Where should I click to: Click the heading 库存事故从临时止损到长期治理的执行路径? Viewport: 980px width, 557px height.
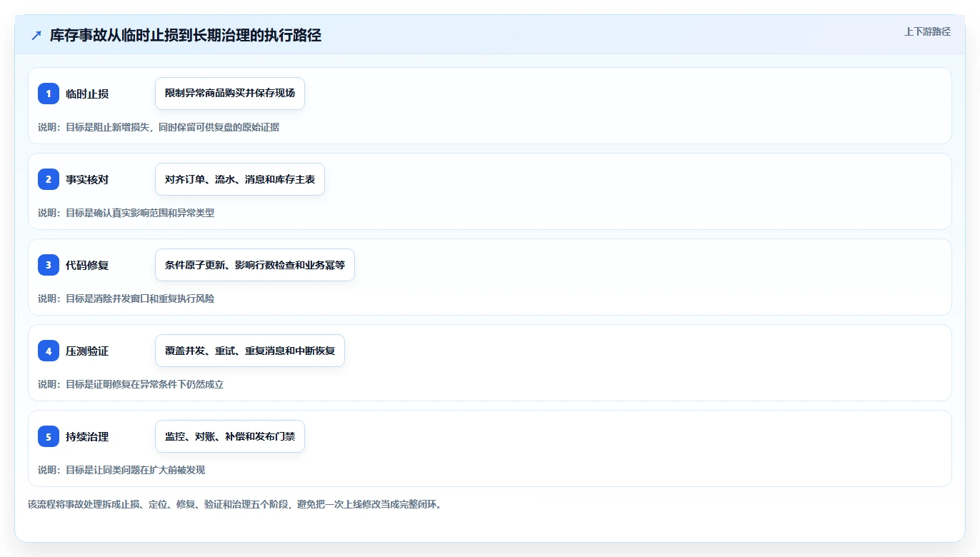(186, 36)
